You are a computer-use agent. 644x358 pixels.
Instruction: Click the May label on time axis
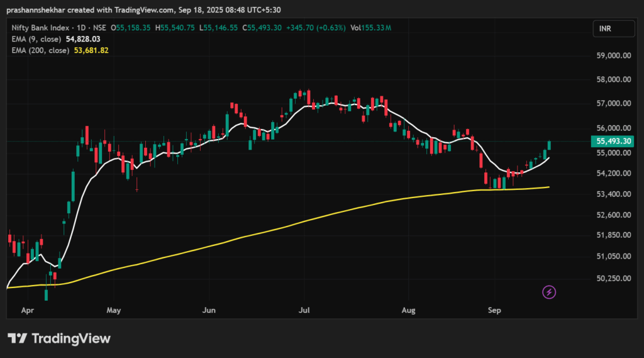[114, 310]
